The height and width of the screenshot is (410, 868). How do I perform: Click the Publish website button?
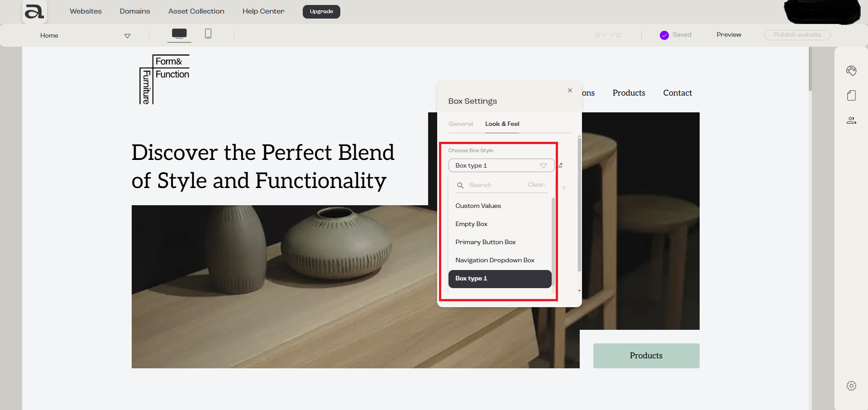797,35
